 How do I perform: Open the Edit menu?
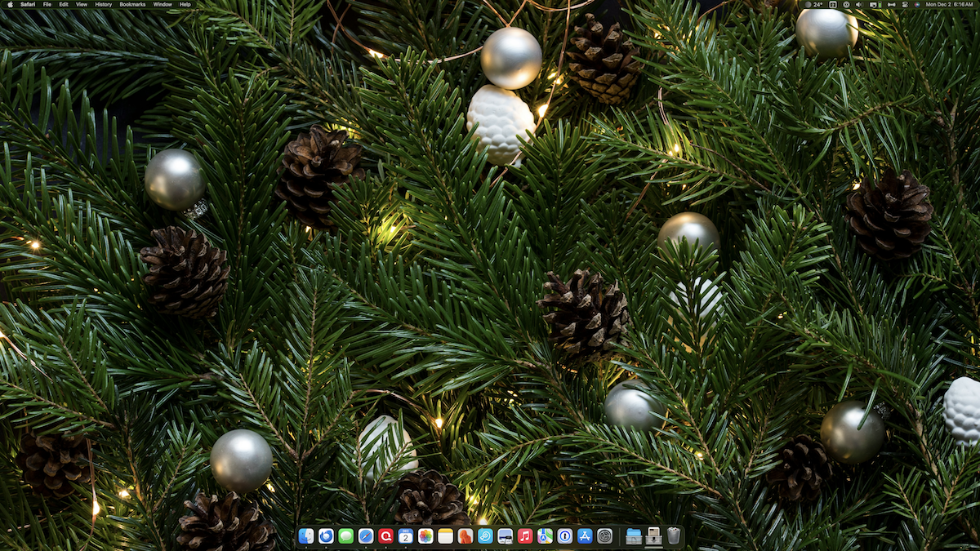[64, 4]
